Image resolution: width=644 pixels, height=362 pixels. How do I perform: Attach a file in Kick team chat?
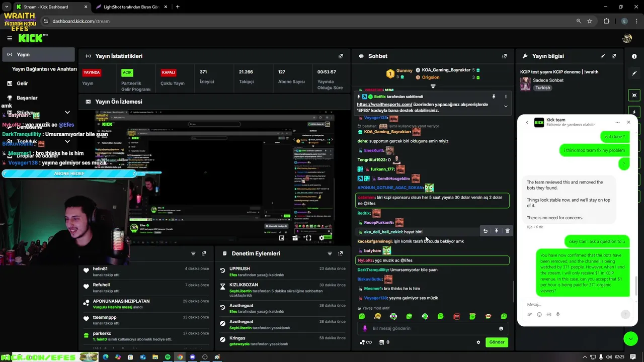click(530, 314)
